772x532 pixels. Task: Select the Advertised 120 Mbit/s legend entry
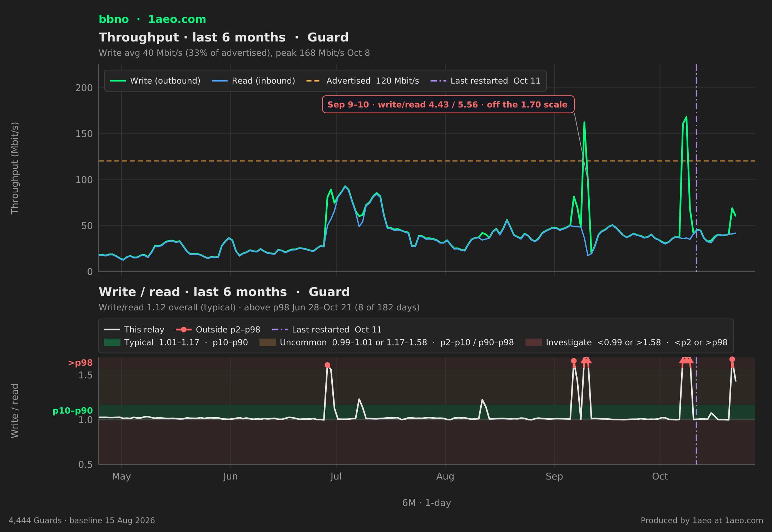pyautogui.click(x=362, y=81)
